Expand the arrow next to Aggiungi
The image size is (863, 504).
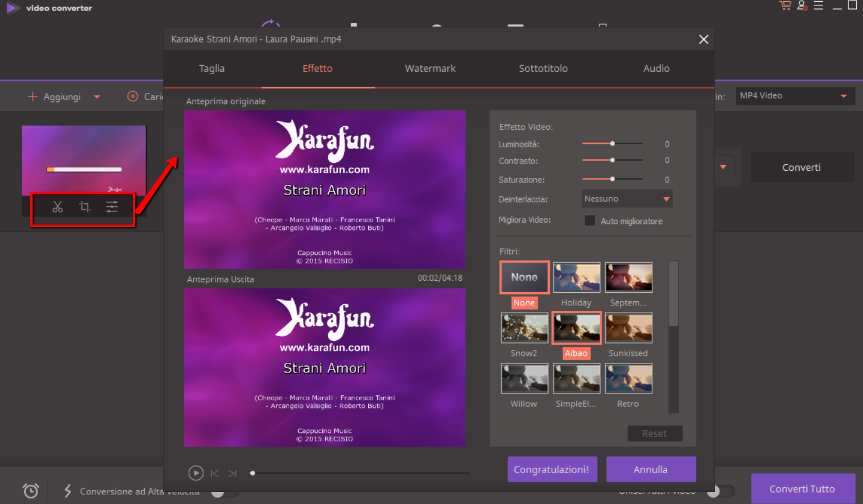pos(97,97)
